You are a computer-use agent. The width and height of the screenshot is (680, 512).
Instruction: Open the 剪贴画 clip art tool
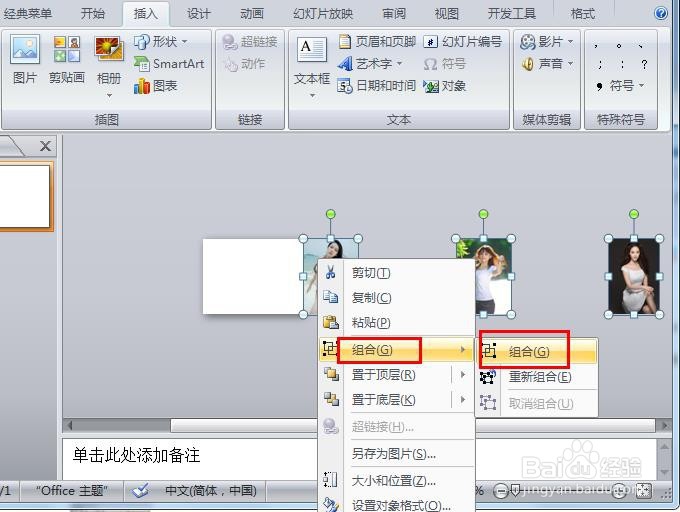coord(66,59)
